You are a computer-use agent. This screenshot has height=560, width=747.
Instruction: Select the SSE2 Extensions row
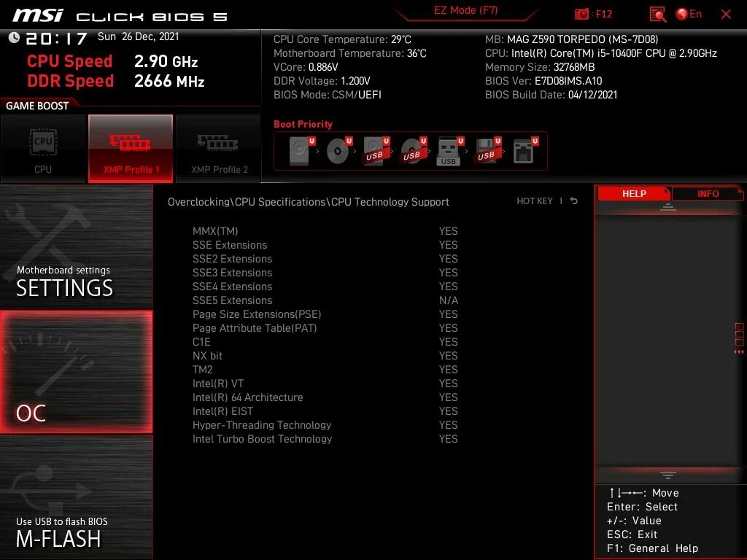325,259
